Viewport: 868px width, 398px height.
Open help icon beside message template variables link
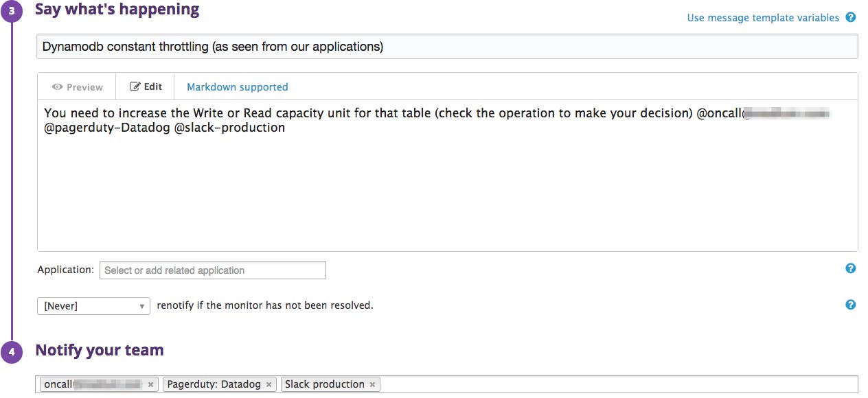(x=852, y=17)
